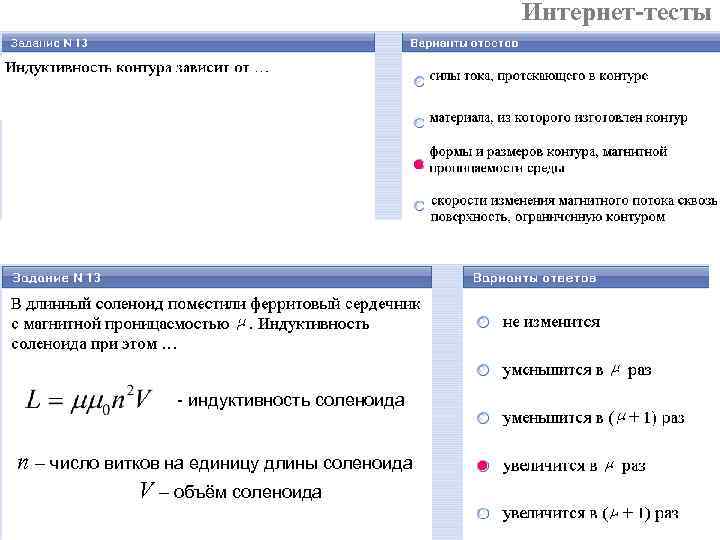Select answer "материала, из которого изготовлен контур"
The width and height of the screenshot is (720, 540).
point(419,123)
